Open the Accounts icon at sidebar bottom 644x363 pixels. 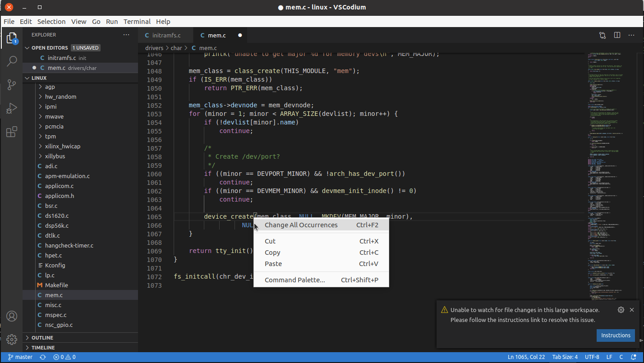[x=11, y=316]
